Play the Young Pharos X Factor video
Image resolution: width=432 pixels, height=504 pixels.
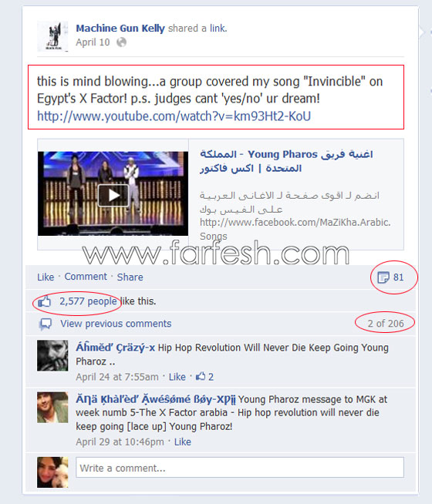point(113,195)
